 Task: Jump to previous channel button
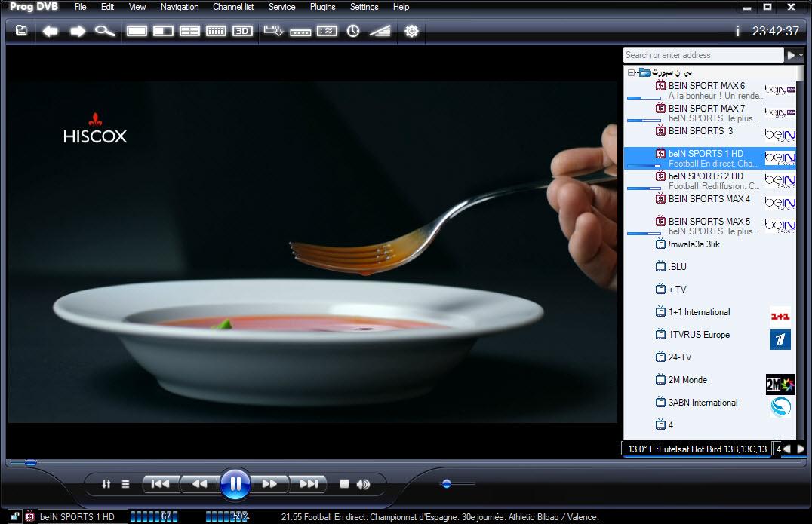161,483
